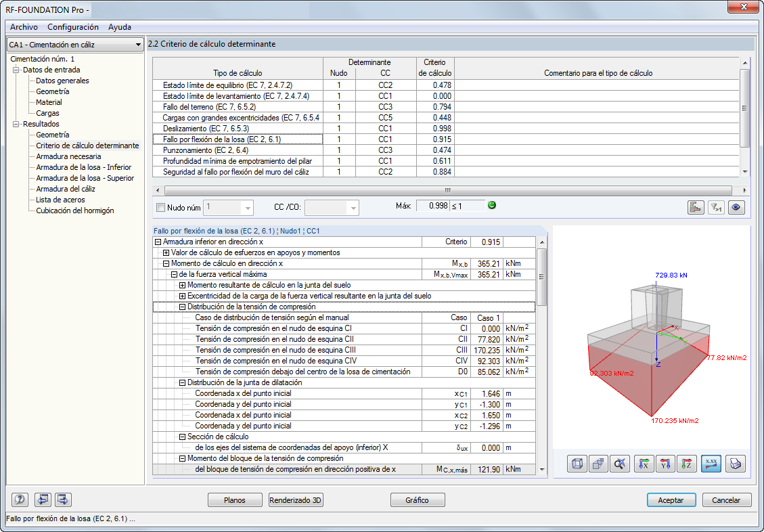Select Tensión de compresión en esquina CIII row
This screenshot has height=532, width=764.
(x=344, y=350)
